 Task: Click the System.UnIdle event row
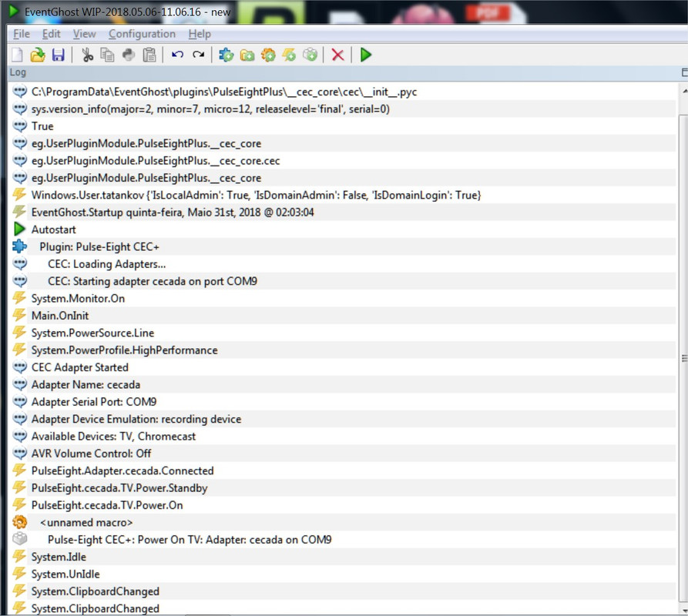[x=344, y=574]
